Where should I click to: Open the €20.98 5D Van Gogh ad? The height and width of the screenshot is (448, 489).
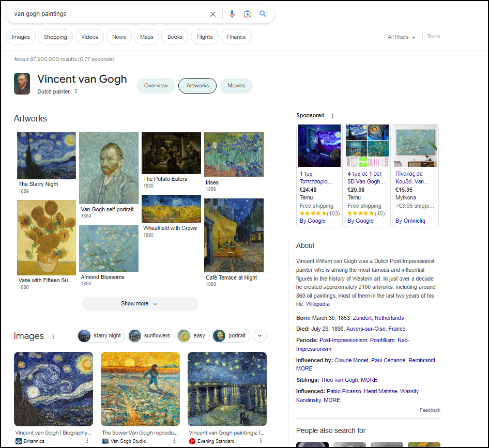(367, 176)
